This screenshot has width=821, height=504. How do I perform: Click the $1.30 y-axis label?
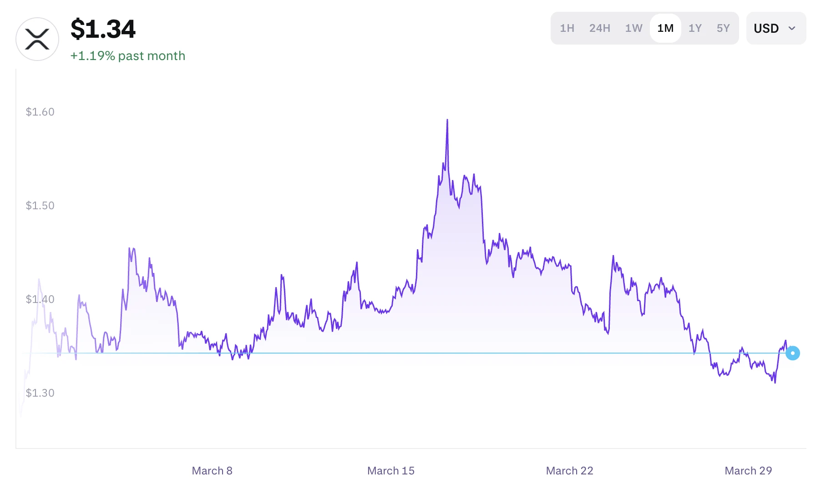(x=40, y=393)
